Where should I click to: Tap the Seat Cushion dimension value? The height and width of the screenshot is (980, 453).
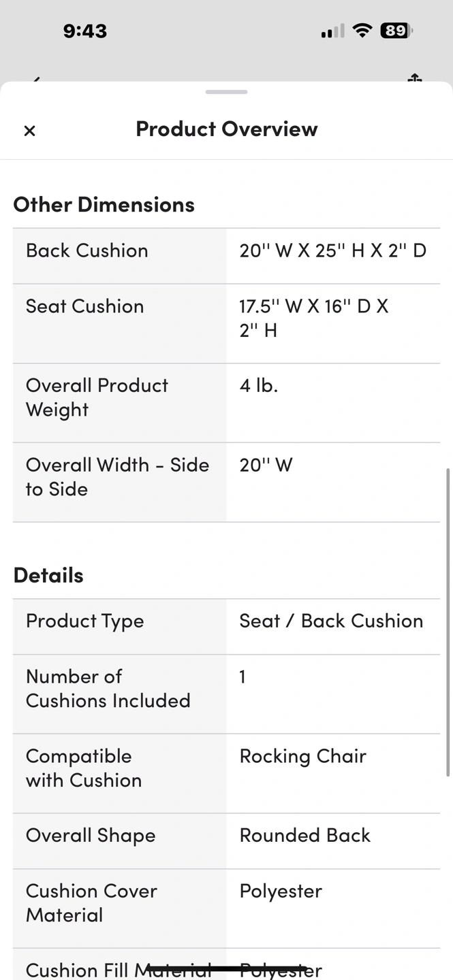[313, 318]
